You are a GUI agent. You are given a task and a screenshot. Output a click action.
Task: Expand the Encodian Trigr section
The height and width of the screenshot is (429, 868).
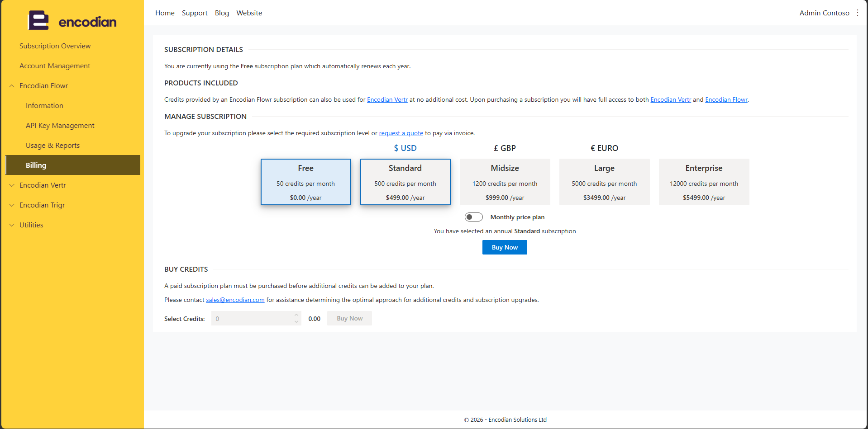click(x=12, y=205)
